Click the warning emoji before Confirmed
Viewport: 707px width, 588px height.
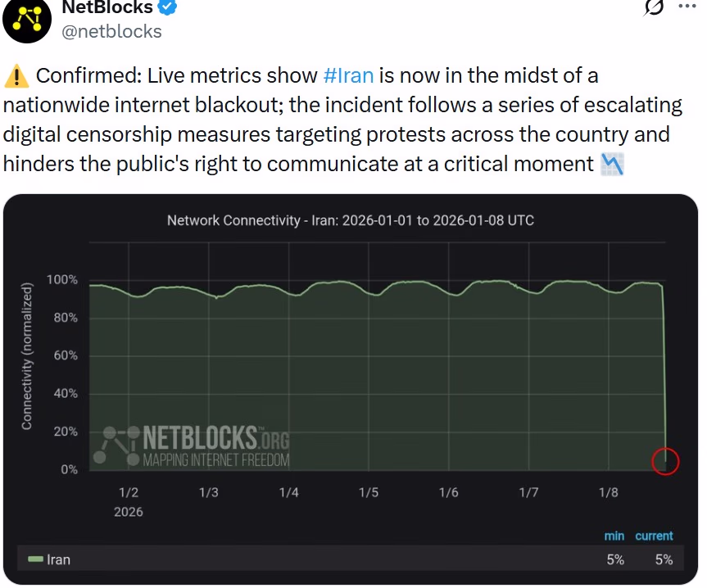(x=16, y=77)
